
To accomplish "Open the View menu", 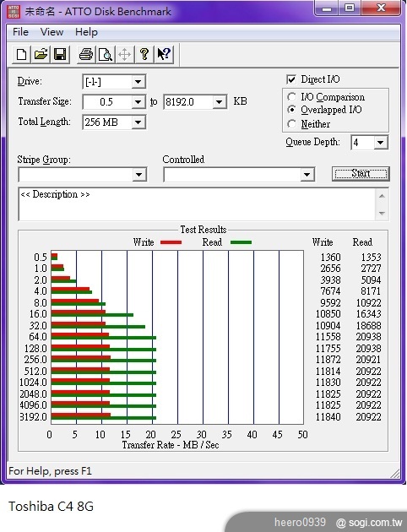I will click(52, 32).
